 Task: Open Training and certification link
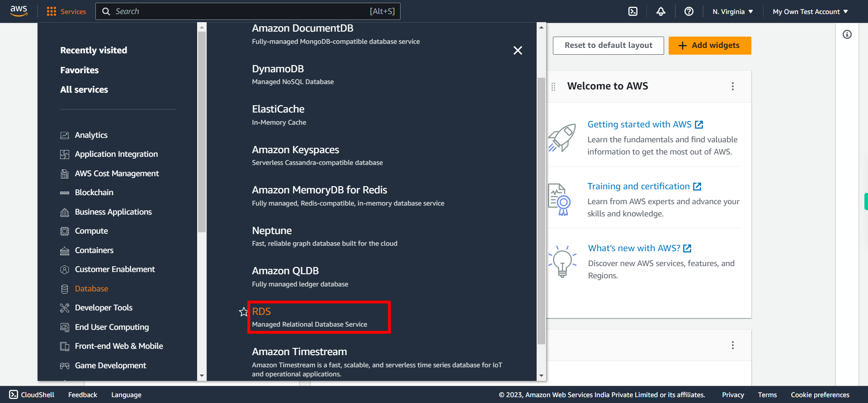pos(644,186)
